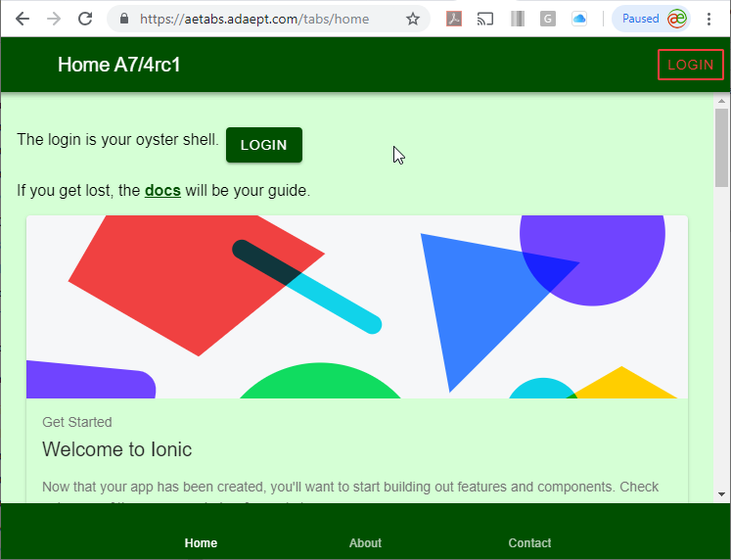The image size is (731, 560).
Task: Open the gray G extension icon
Action: tap(548, 19)
